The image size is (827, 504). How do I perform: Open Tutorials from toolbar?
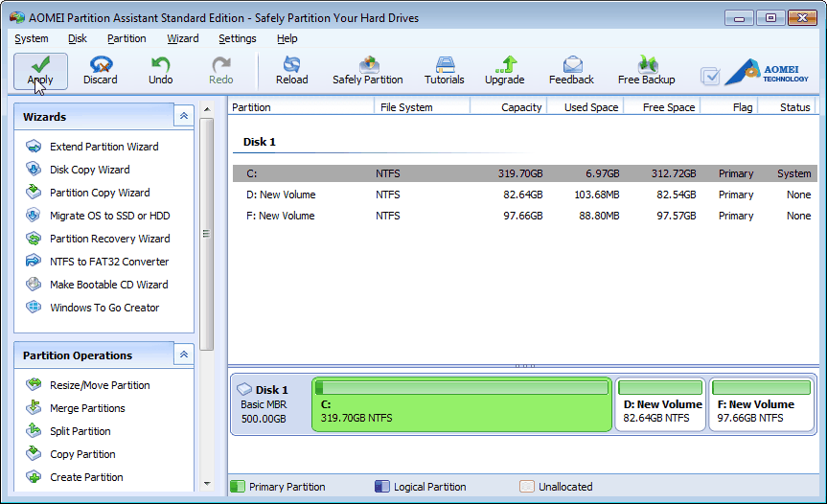[444, 71]
